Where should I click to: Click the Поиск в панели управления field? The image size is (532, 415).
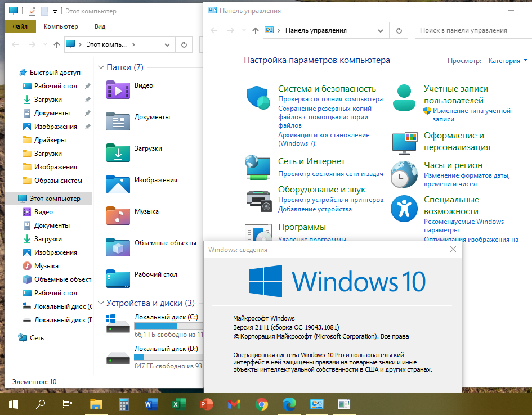click(473, 30)
